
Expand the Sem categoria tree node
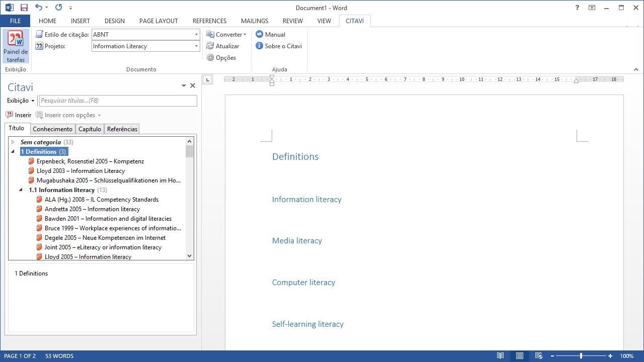(x=13, y=142)
